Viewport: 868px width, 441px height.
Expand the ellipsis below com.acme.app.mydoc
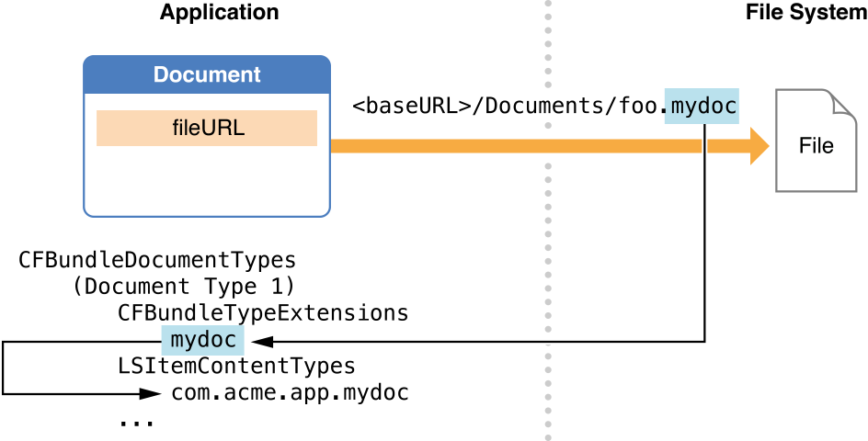(136, 424)
